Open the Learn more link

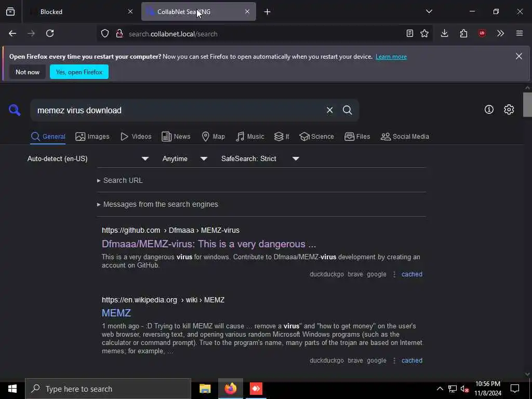[391, 57]
